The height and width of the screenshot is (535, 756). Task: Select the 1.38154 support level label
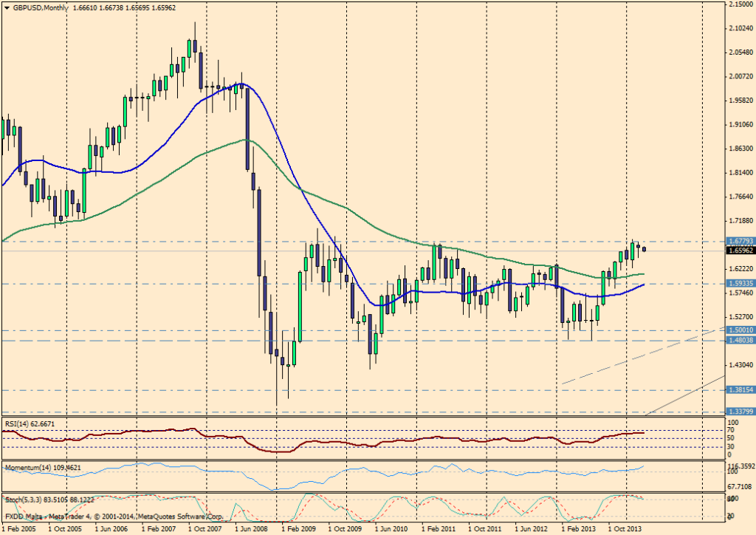[740, 389]
